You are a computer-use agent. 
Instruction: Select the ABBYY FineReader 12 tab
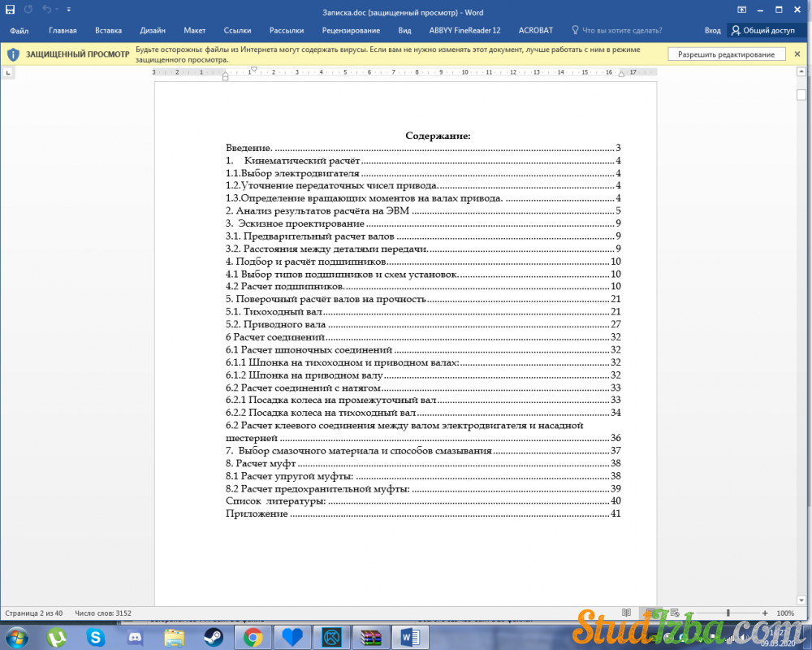[x=465, y=30]
